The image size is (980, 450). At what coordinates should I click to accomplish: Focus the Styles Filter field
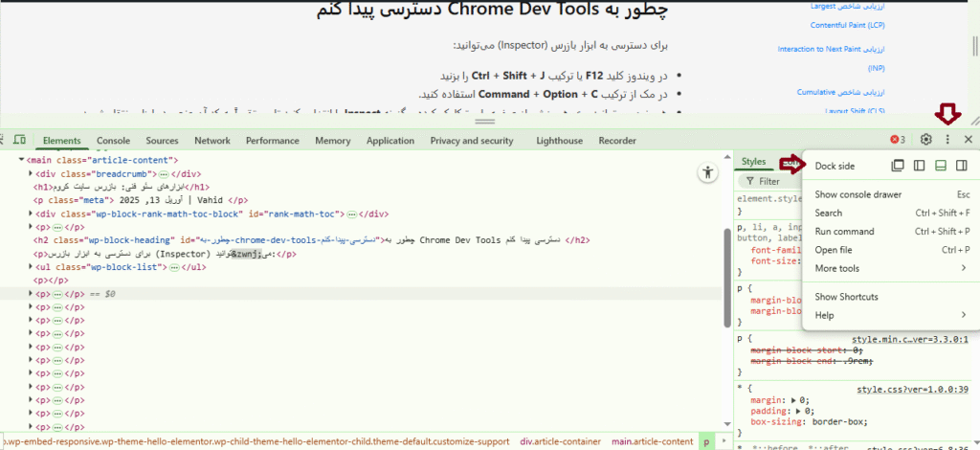770,181
